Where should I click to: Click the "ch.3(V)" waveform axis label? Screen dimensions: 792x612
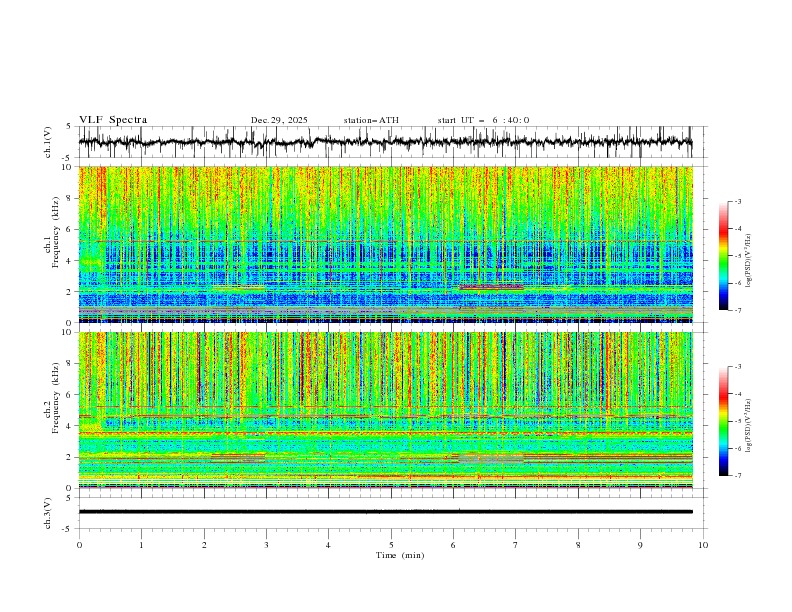coord(48,513)
